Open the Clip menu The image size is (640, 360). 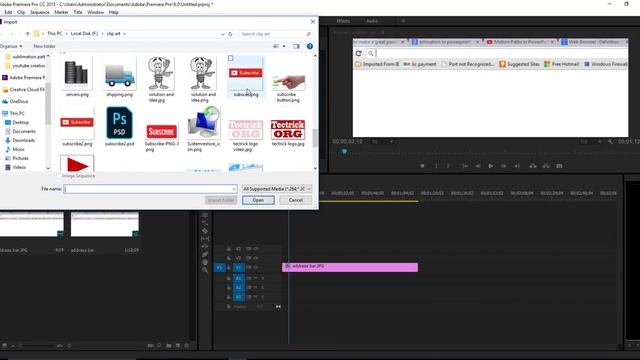pyautogui.click(x=21, y=12)
